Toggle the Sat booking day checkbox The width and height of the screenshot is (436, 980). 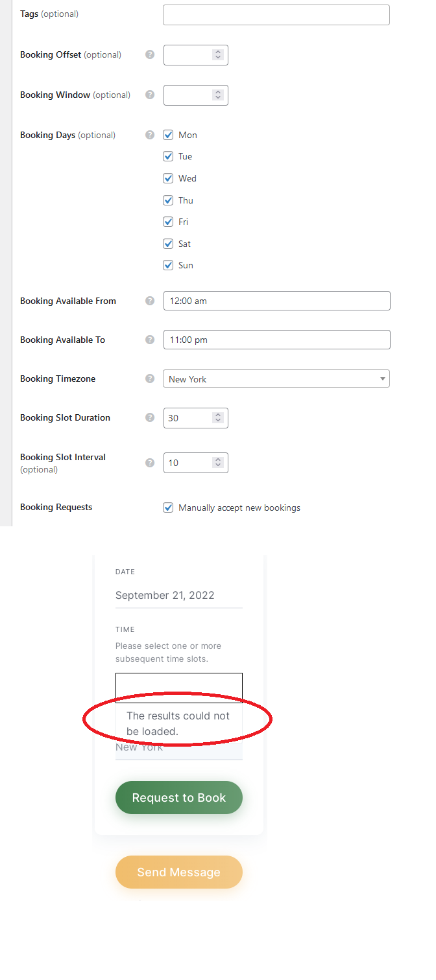tap(168, 244)
